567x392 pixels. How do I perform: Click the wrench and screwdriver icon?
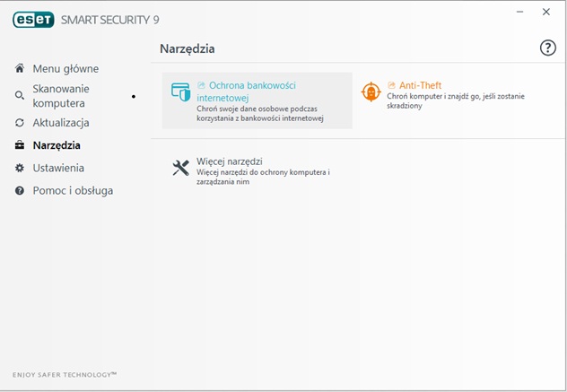(181, 168)
